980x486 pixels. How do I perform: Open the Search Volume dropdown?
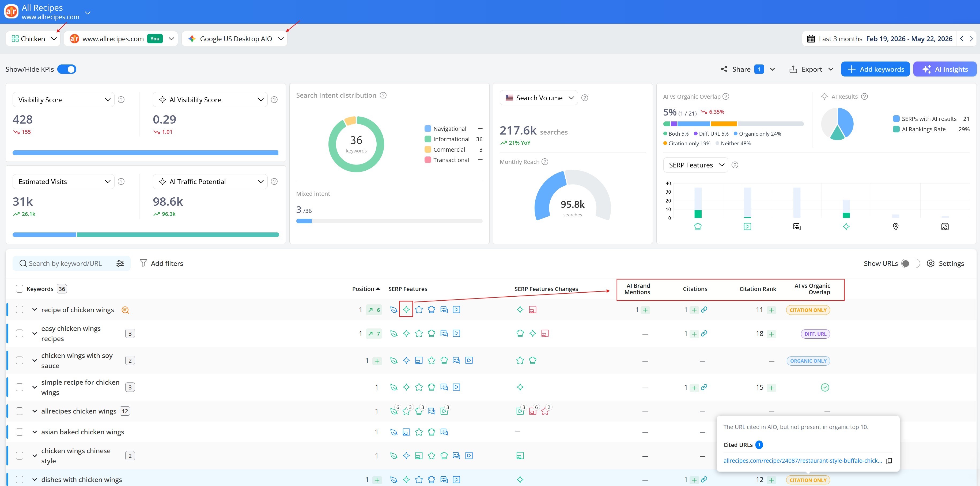click(x=539, y=98)
